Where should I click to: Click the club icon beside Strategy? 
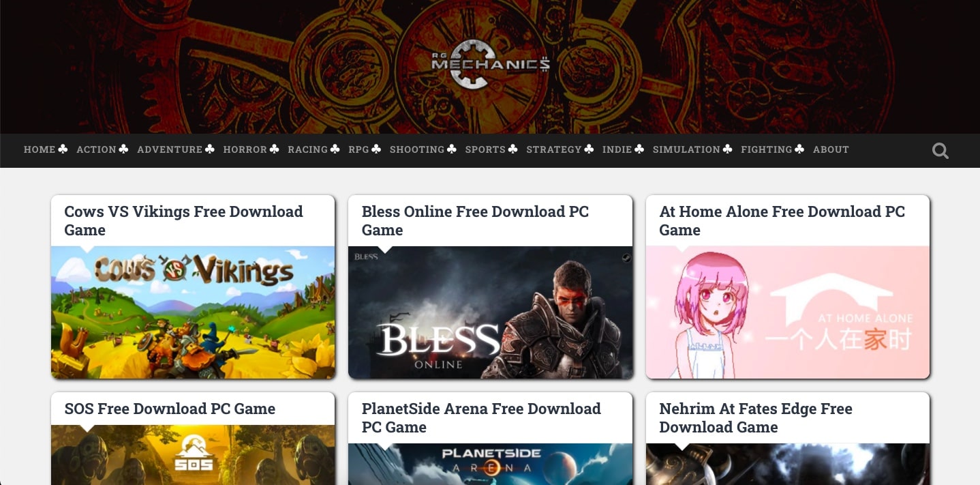pyautogui.click(x=589, y=149)
